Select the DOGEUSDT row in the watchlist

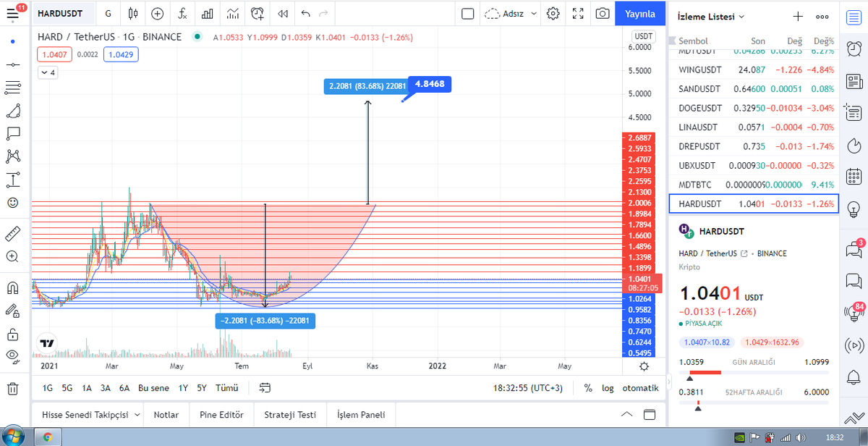[x=753, y=108]
